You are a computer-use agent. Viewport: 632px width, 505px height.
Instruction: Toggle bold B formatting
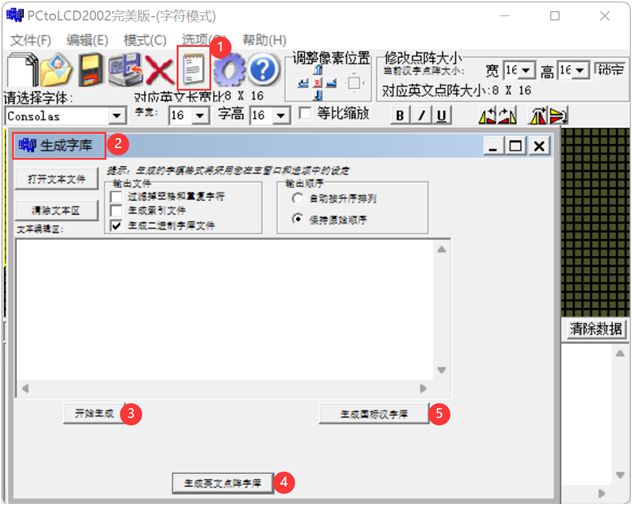coord(400,116)
